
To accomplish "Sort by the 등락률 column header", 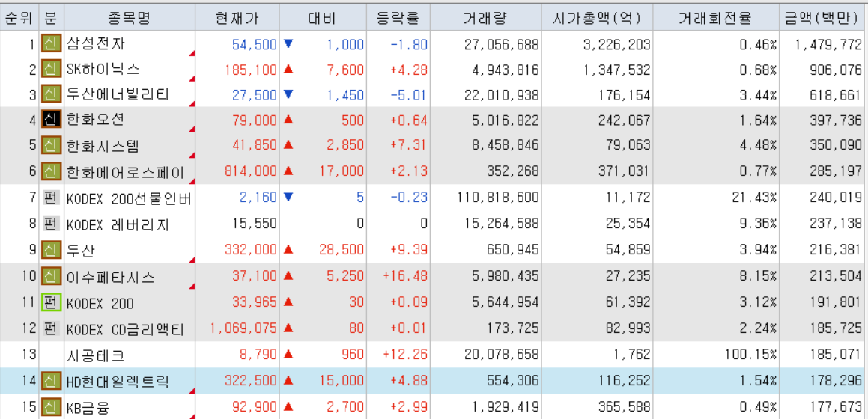I will [398, 19].
